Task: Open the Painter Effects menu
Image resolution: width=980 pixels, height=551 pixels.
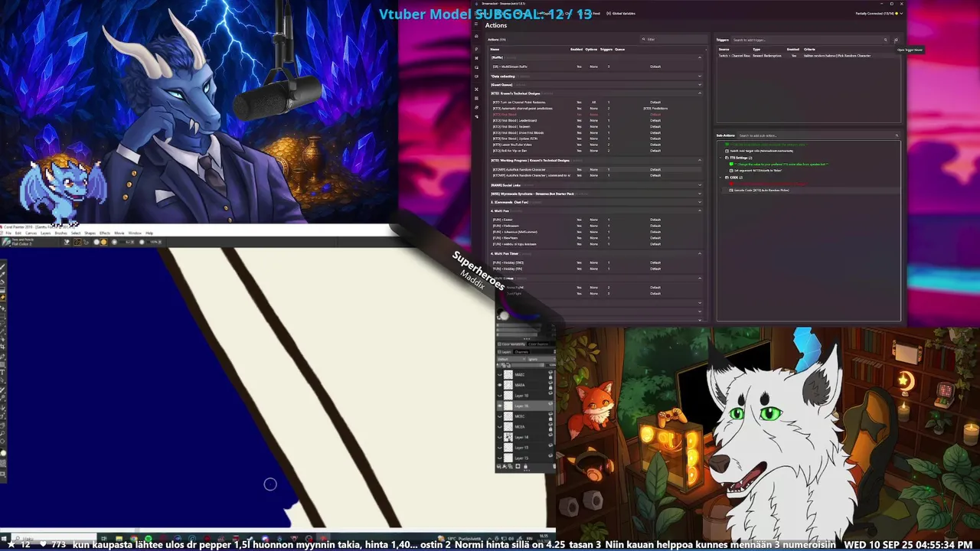Action: pos(105,233)
